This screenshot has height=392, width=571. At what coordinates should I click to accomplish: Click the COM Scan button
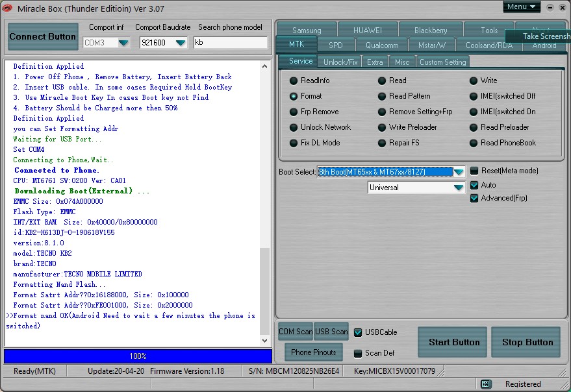pyautogui.click(x=296, y=332)
